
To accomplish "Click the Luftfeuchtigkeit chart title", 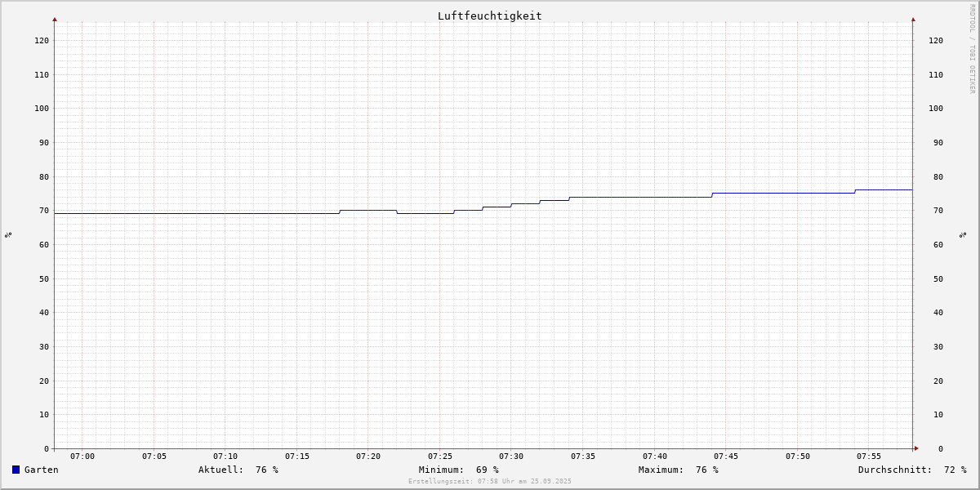I will (x=490, y=16).
